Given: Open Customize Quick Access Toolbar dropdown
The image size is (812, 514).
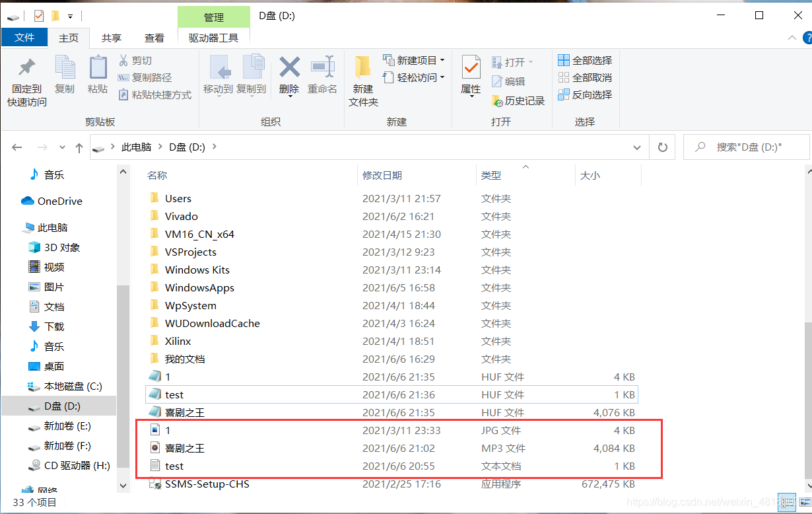Looking at the screenshot, I should point(70,15).
